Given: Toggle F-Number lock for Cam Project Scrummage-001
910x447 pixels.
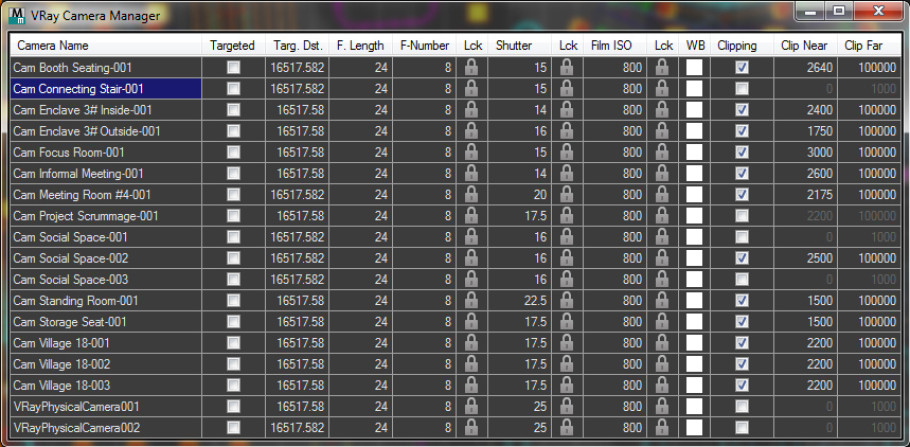Looking at the screenshot, I should 471,216.
